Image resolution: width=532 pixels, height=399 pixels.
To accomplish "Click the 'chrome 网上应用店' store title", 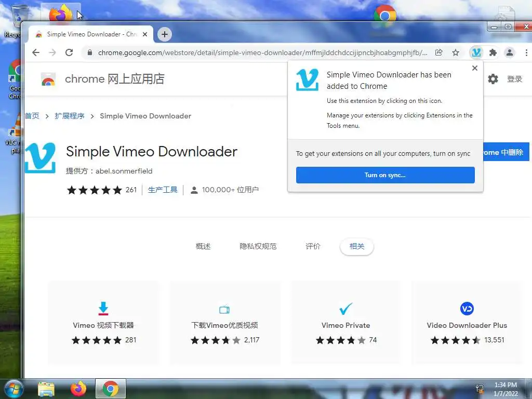I will click(115, 79).
